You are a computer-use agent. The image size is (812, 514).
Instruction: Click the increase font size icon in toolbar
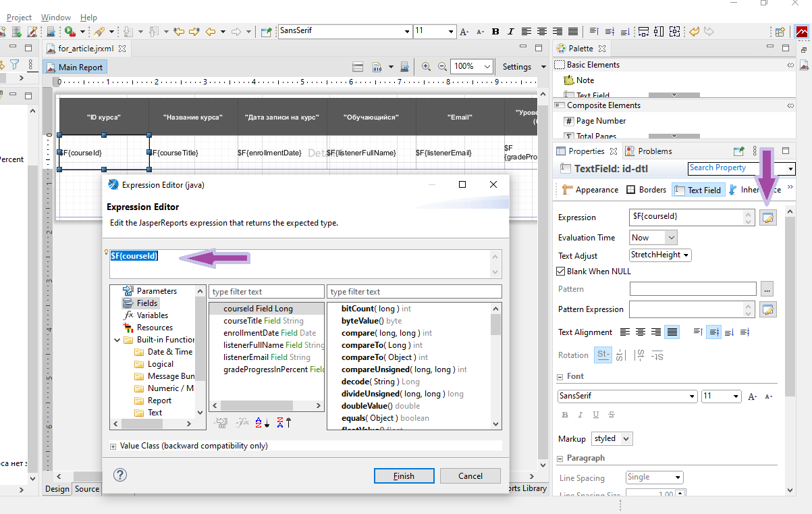[x=464, y=32]
